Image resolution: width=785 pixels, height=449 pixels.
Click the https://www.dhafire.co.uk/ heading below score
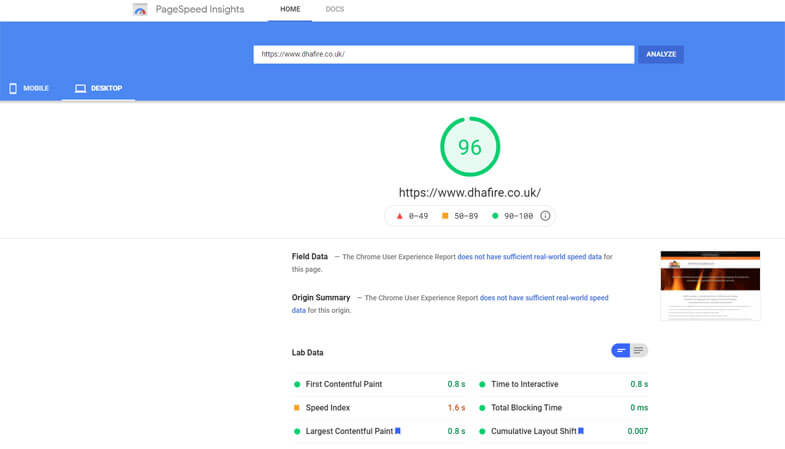pyautogui.click(x=470, y=193)
